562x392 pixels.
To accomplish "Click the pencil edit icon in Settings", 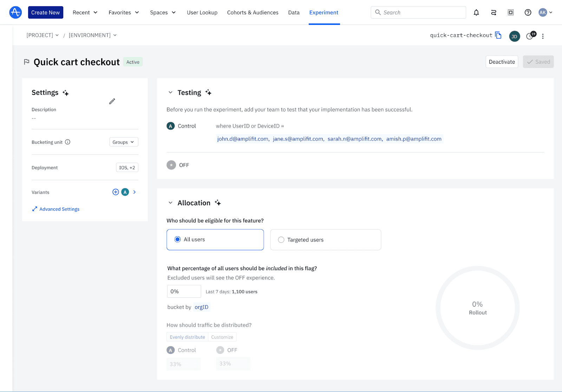I will pyautogui.click(x=112, y=102).
